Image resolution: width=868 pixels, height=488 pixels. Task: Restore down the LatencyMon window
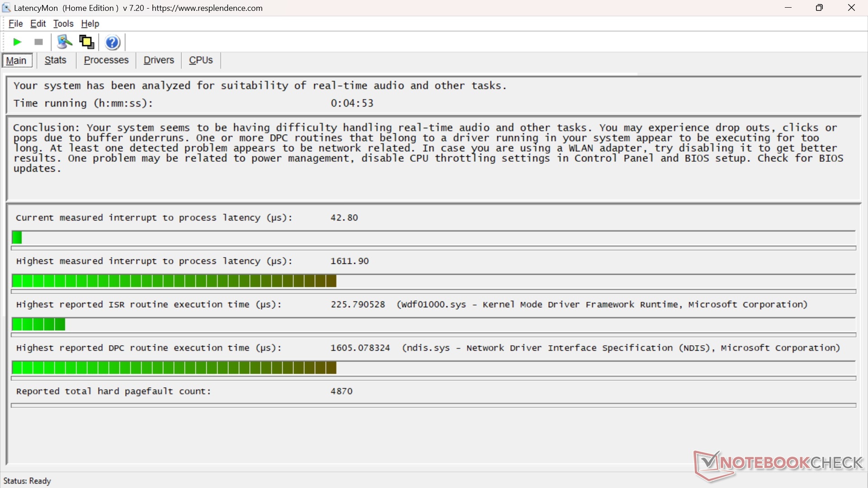[819, 8]
